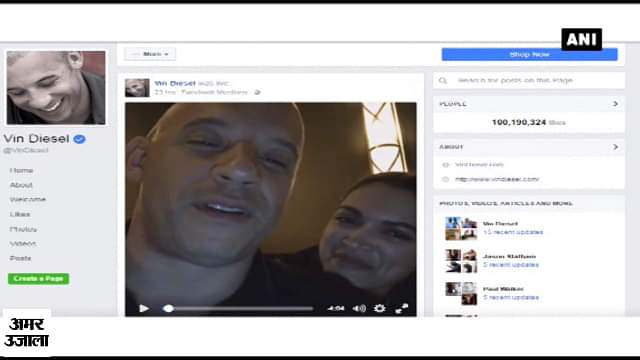Expand the About section chevron
The image size is (640, 360).
click(x=615, y=147)
